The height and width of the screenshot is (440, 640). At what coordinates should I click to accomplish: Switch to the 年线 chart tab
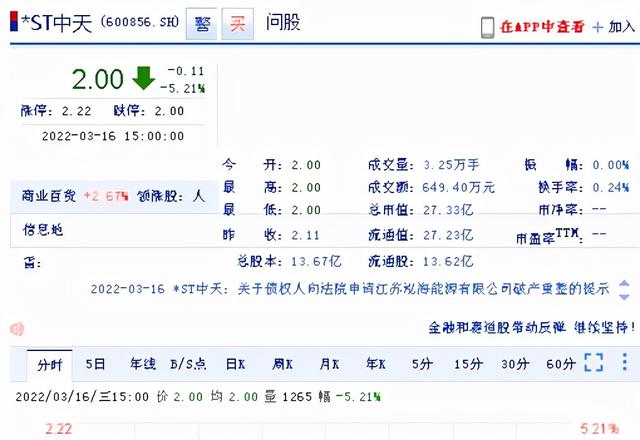pos(143,364)
